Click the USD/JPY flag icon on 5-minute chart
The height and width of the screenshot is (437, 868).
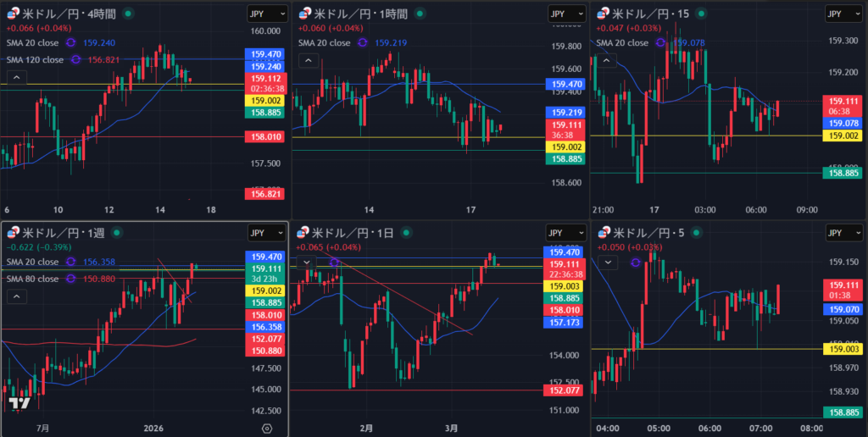(x=604, y=233)
